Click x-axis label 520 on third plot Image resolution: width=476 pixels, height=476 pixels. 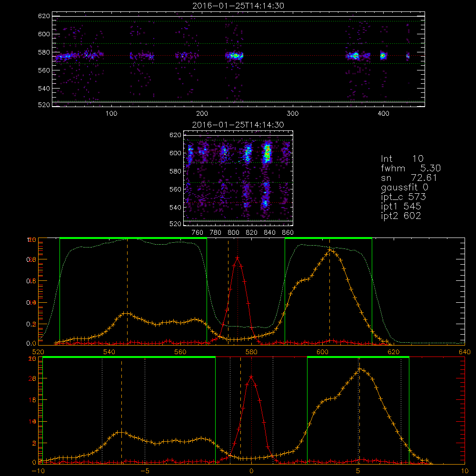click(38, 352)
